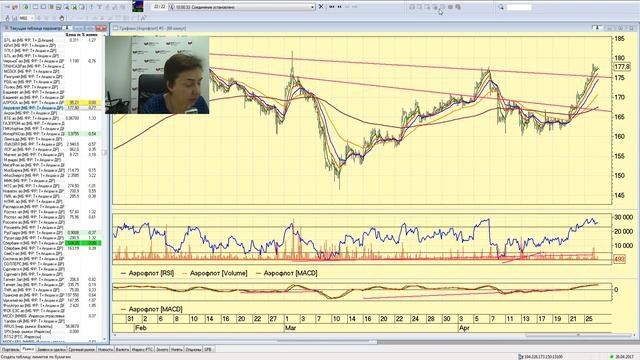This screenshot has width=640, height=360.
Task: Select the ГАЗПРОМ ао row in the table
Action: 53,123
